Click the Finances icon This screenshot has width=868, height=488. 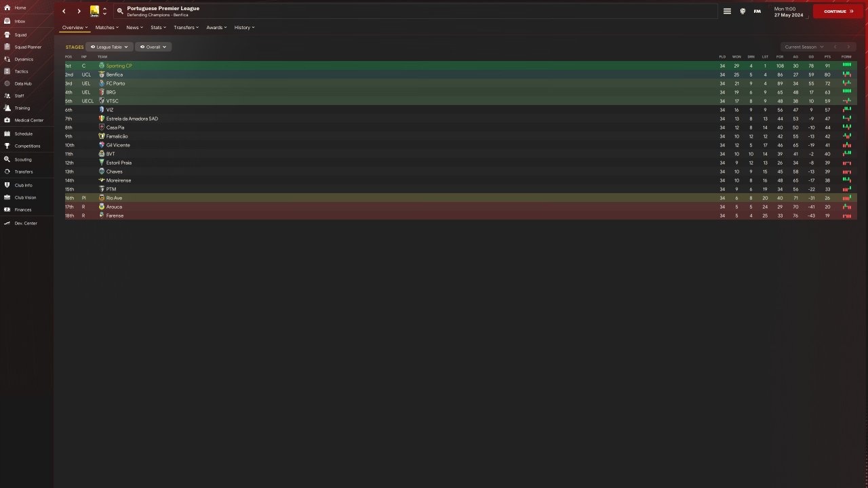tap(7, 209)
